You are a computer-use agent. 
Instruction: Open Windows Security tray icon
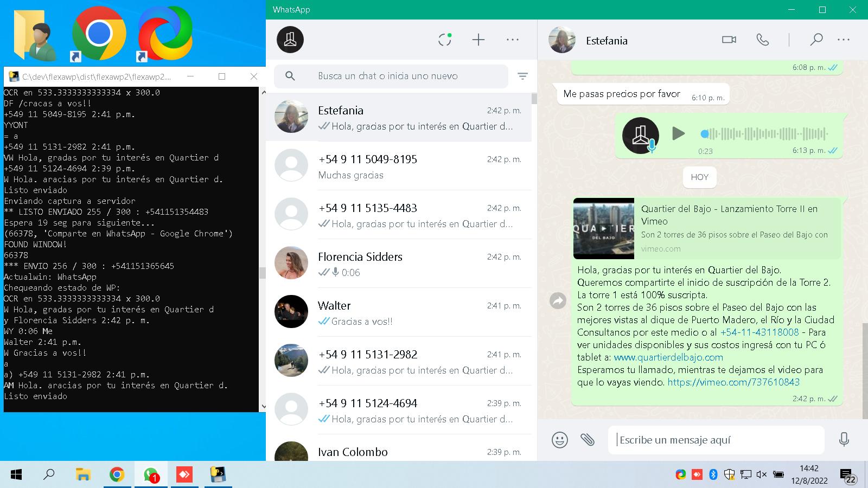coord(730,475)
